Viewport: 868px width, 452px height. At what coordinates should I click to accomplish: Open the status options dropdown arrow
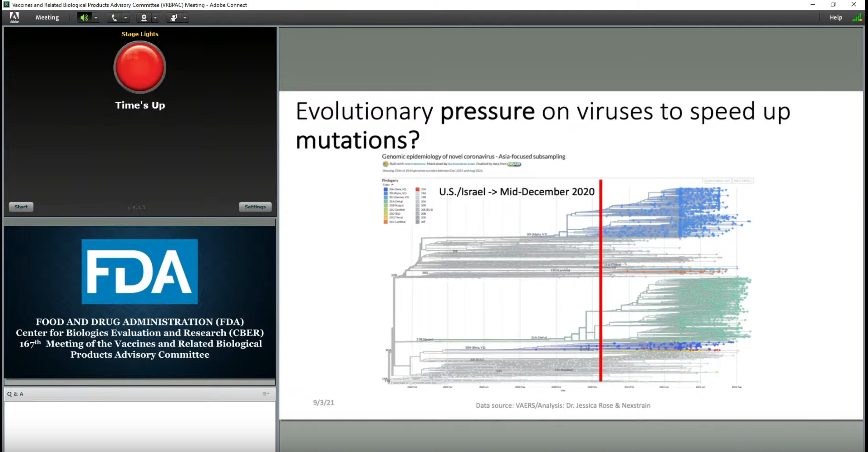tap(185, 18)
